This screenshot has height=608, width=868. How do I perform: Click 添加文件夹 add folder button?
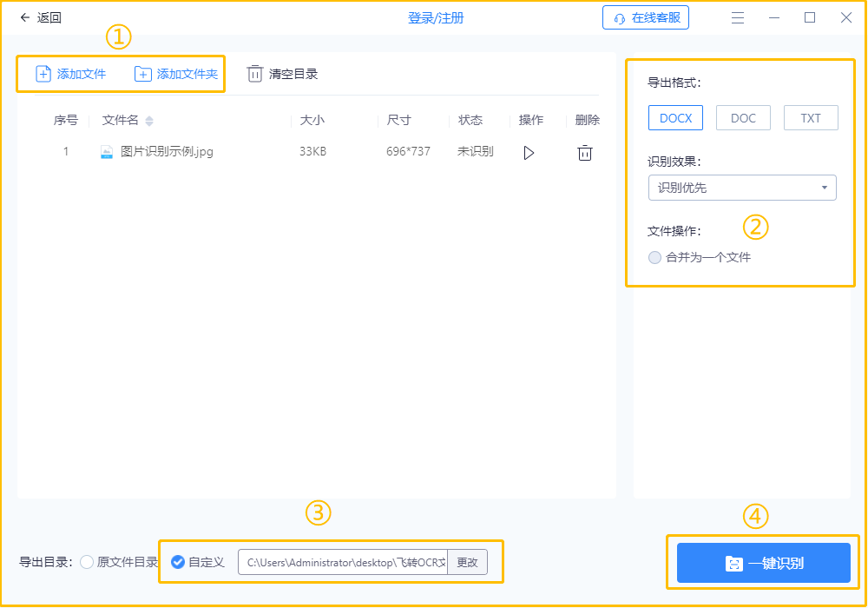point(176,74)
